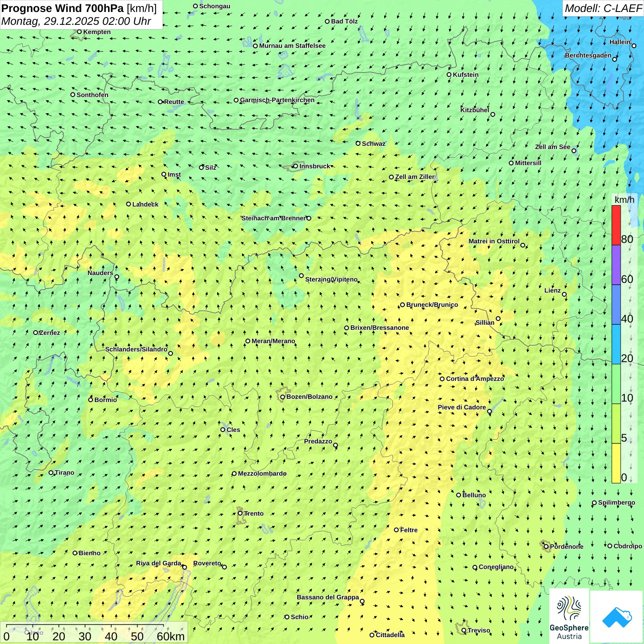Screen dimensions: 644x644
Task: Click the Kitzbühel location marker
Action: [493, 115]
